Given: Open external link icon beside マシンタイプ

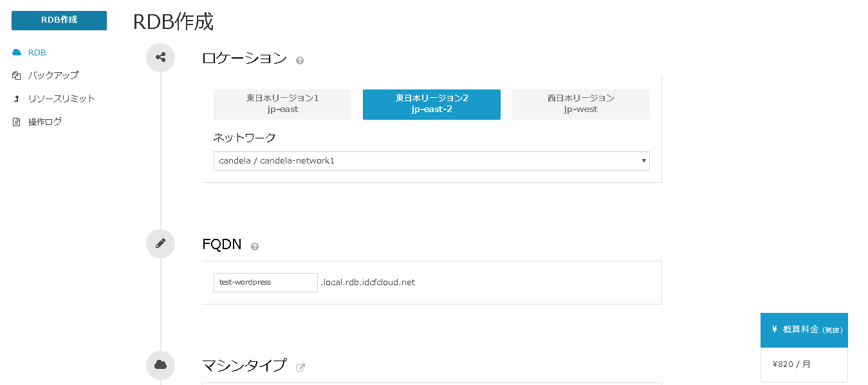Looking at the screenshot, I should (x=300, y=368).
